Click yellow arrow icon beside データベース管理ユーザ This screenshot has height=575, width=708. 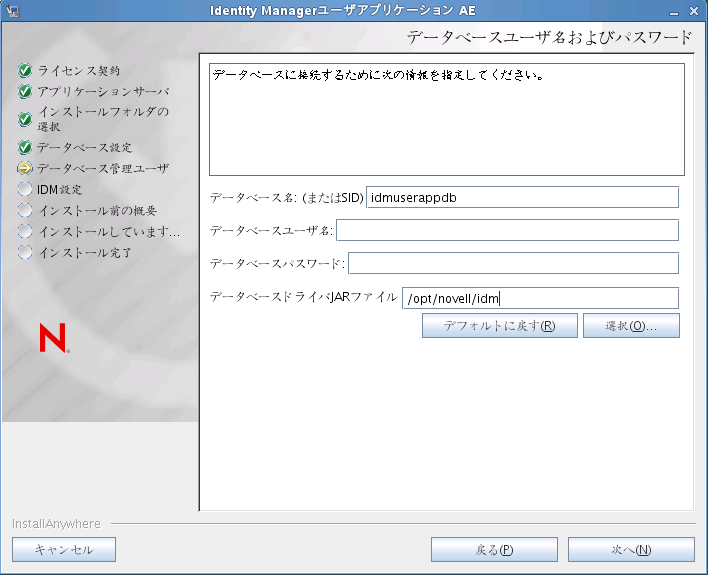pos(25,168)
